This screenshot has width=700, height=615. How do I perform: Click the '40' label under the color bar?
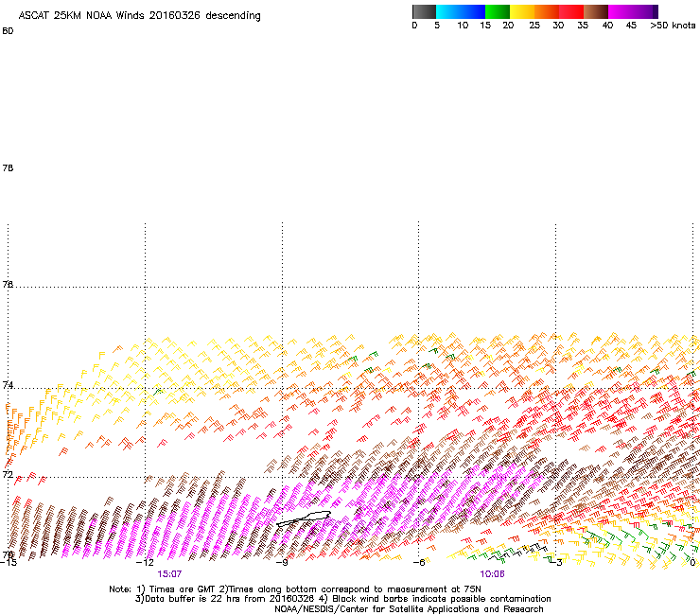[607, 26]
